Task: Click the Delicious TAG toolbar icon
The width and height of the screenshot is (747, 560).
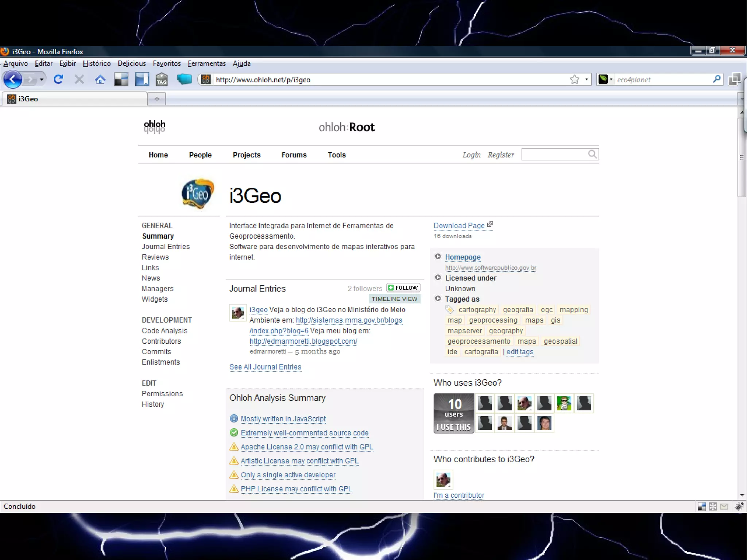Action: pyautogui.click(x=161, y=79)
